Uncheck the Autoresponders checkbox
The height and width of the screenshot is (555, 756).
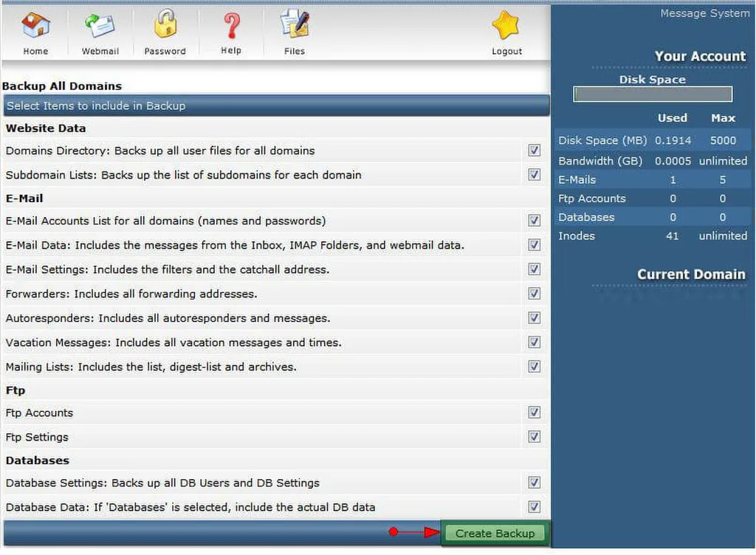[534, 318]
